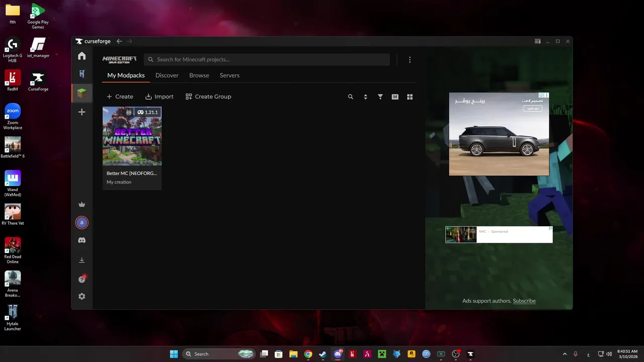Open the Windows Start menu
Viewport: 644px width, 362px height.
[174, 354]
